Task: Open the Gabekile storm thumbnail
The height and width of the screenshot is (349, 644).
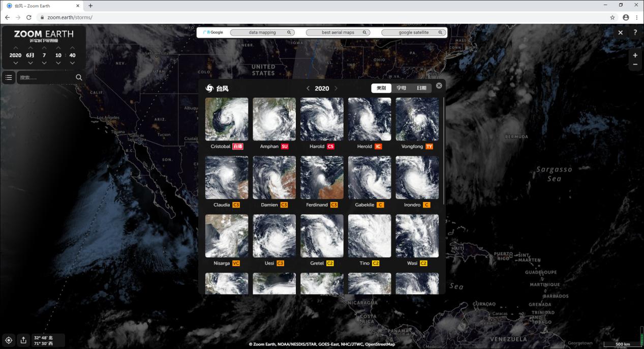Action: (370, 178)
